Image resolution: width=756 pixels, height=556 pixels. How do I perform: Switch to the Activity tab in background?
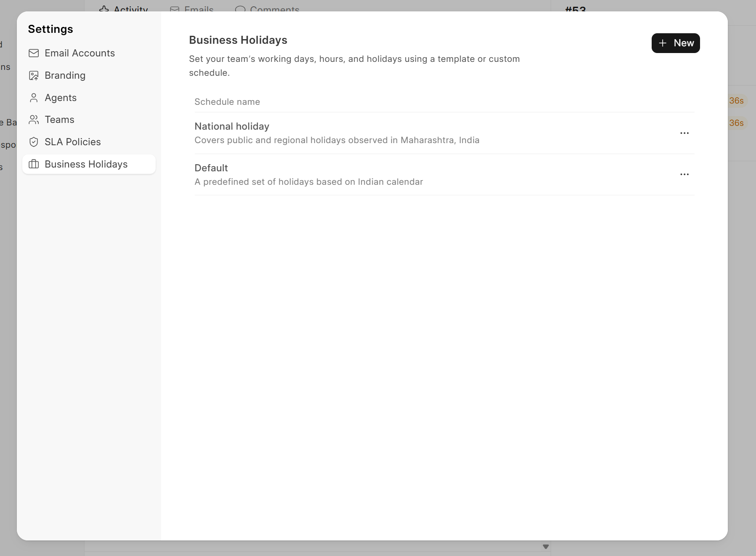point(124,8)
